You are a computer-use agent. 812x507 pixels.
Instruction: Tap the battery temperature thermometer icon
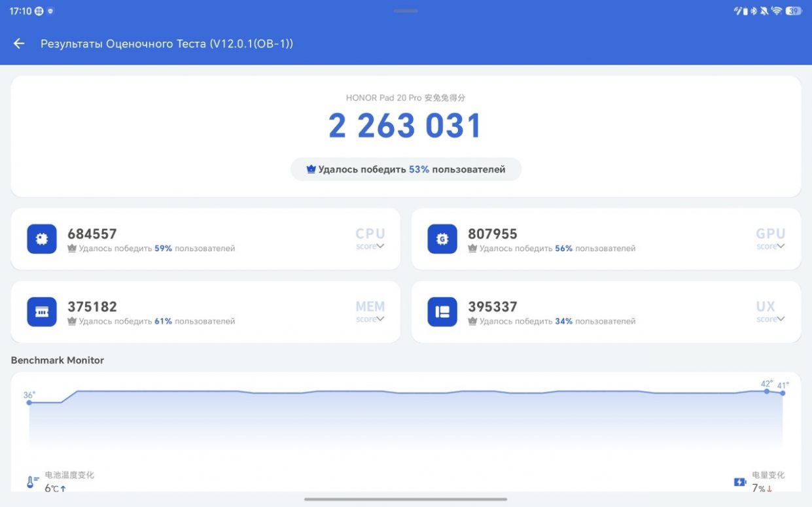(x=33, y=482)
